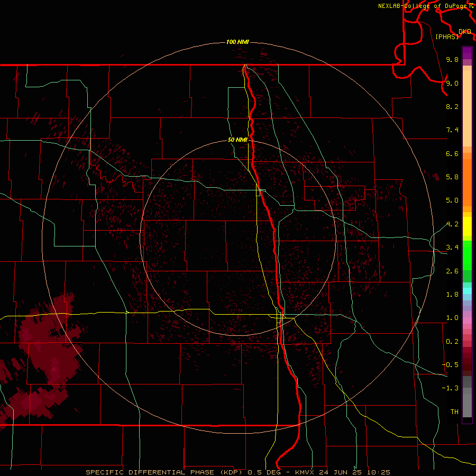Click the 2.6 scale value
Image resolution: width=476 pixels, height=476 pixels.
[452, 271]
